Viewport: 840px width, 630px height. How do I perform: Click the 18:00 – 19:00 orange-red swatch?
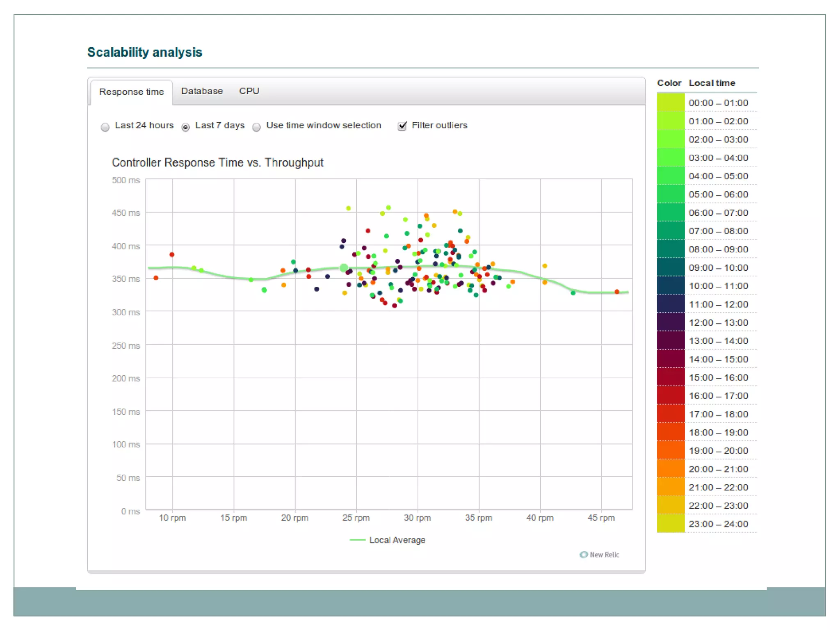click(x=671, y=432)
